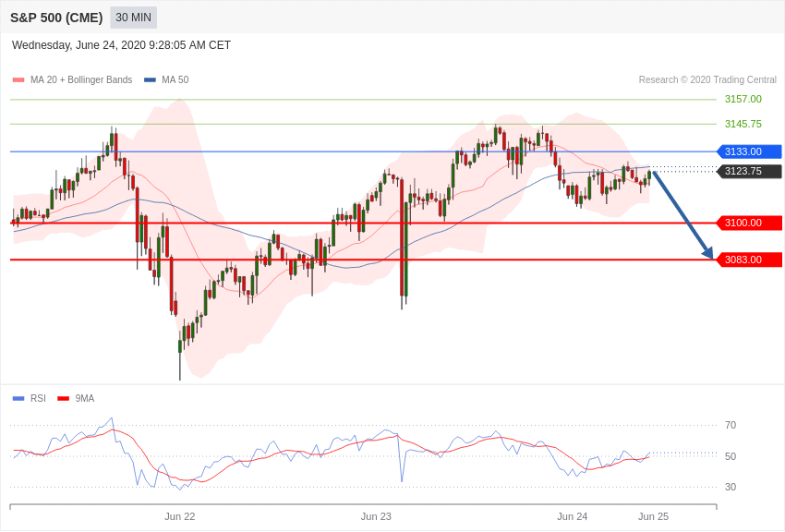Click the date line 'Wednesday, June 24, 2020 9:28:05 AM CET'
The width and height of the screenshot is (785, 532).
121,45
